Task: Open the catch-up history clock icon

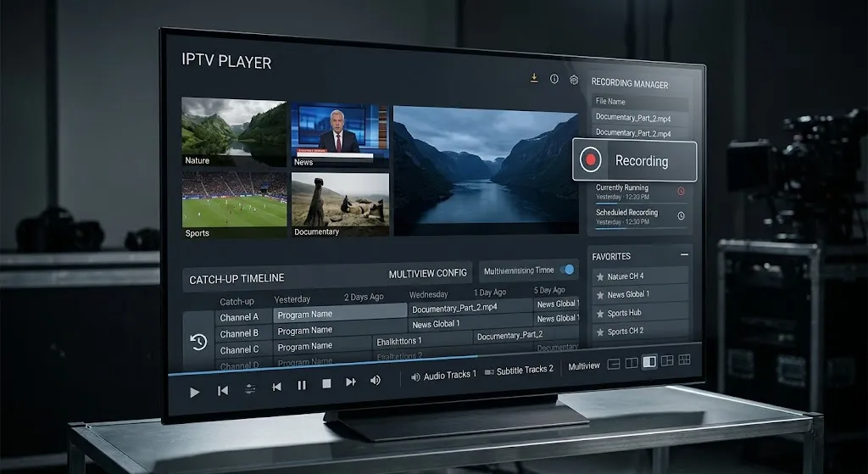Action: point(198,342)
